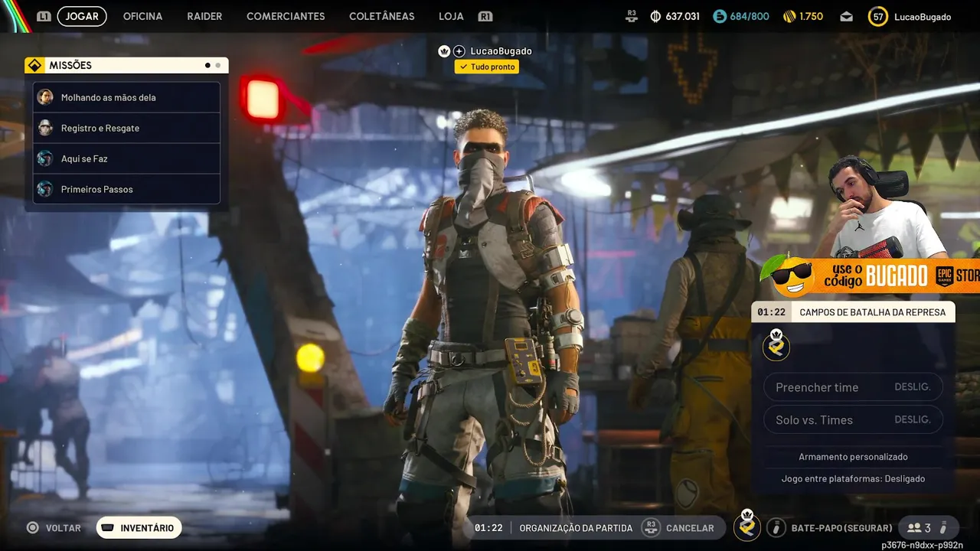Click BATE-PAPO (SEGURAR) chat label
The height and width of the screenshot is (551, 980).
click(841, 528)
